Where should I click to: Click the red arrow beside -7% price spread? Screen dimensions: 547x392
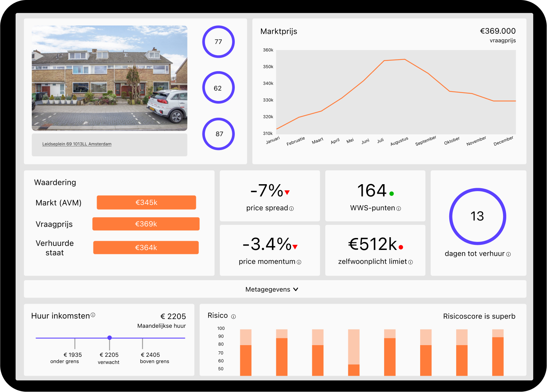[287, 193]
